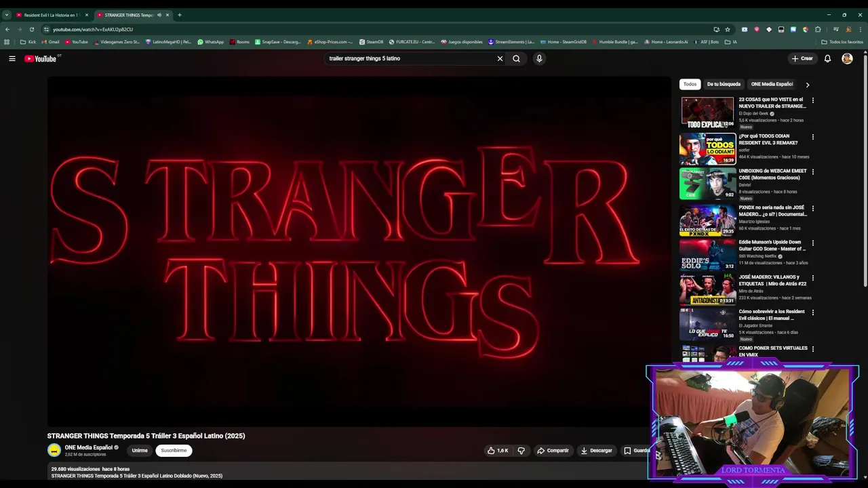Screen dimensions: 868x488
Task: Open a new browser tab
Action: 180,15
